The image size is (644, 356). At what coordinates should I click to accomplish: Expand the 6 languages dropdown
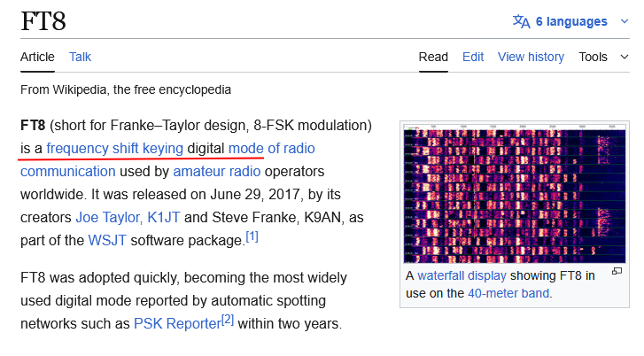point(571,21)
